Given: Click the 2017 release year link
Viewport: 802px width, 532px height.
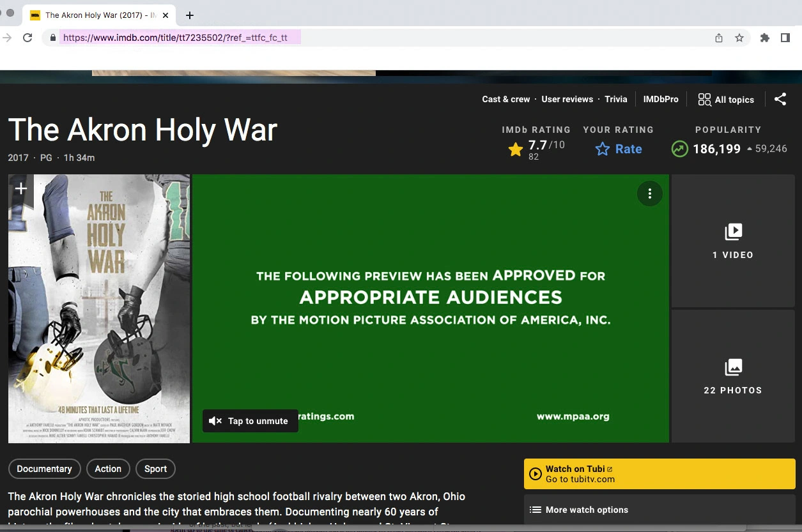Looking at the screenshot, I should tap(19, 158).
